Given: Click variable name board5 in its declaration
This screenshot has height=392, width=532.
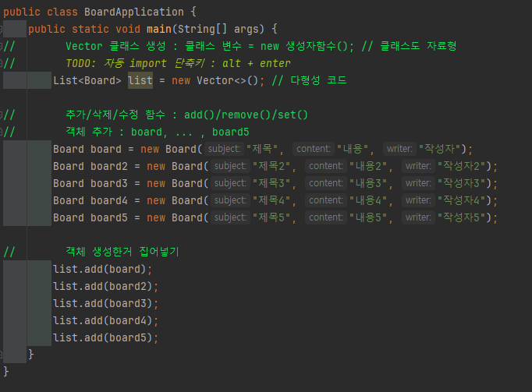Looking at the screenshot, I should pos(109,217).
